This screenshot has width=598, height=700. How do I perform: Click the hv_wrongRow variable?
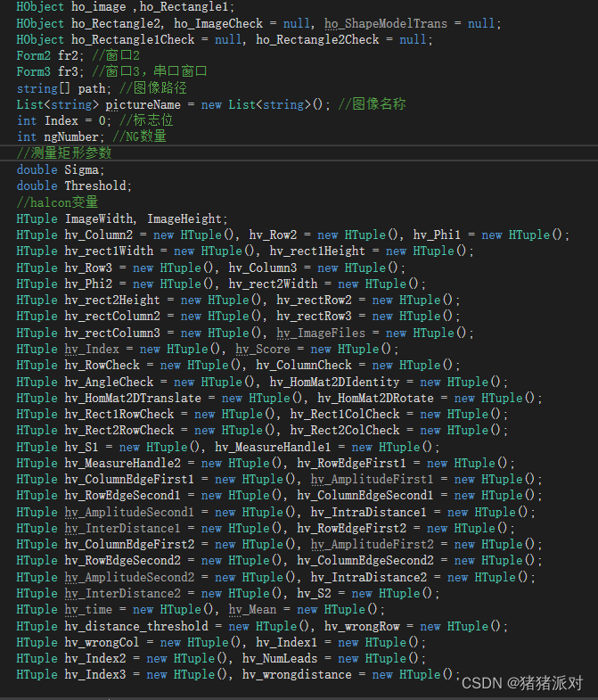[x=362, y=627]
